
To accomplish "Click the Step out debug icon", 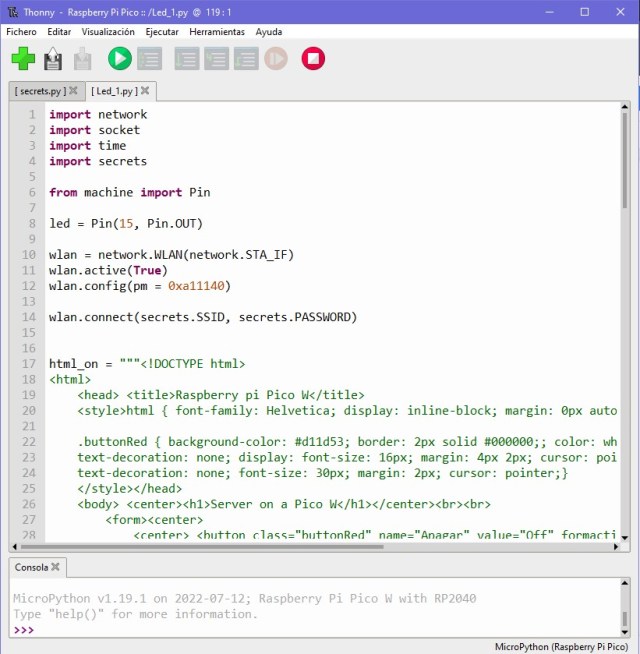I will pyautogui.click(x=246, y=58).
